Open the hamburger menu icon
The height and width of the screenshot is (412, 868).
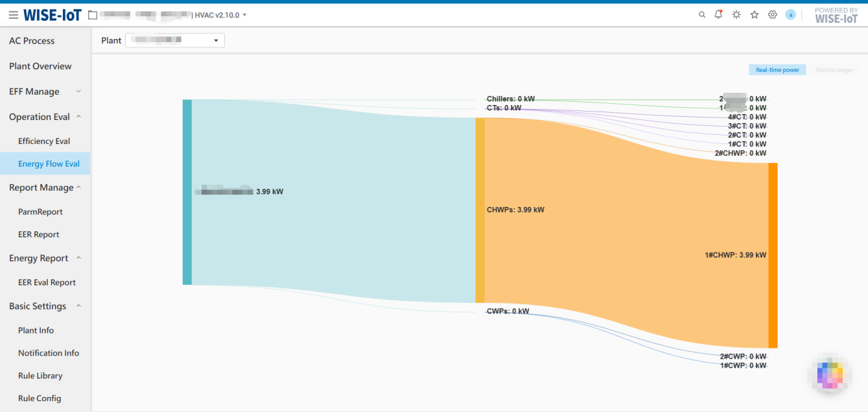click(x=13, y=15)
